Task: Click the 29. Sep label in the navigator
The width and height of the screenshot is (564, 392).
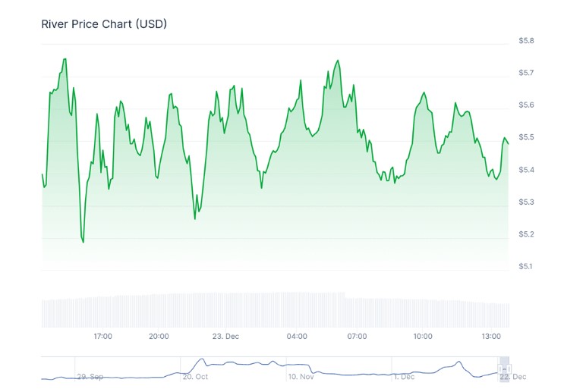Action: pos(90,376)
